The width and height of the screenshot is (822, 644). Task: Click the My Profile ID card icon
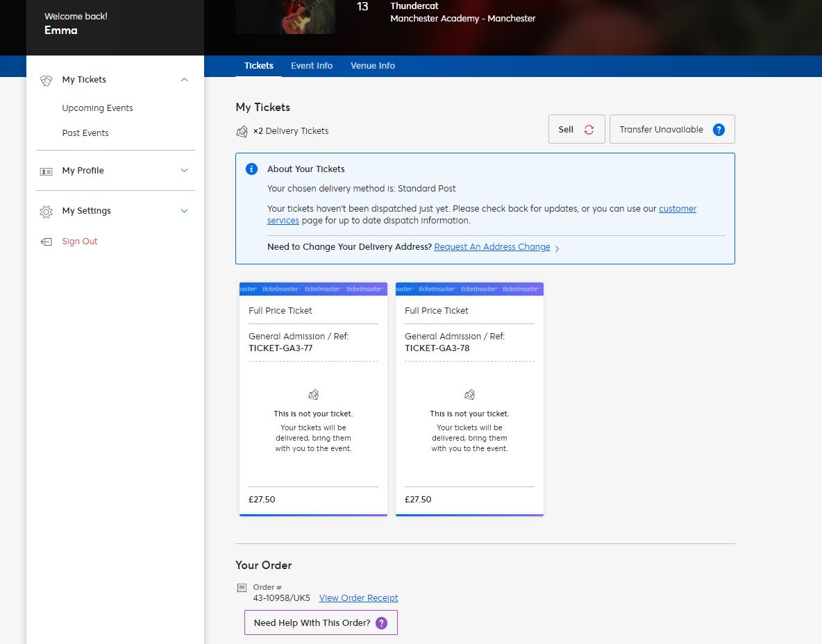coord(46,171)
